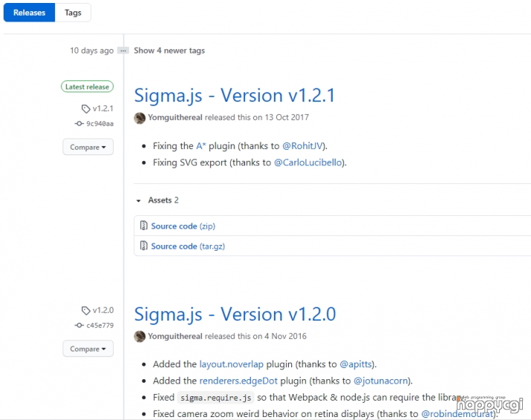
Task: Click the sigma.require.js code text
Action: (x=215, y=398)
